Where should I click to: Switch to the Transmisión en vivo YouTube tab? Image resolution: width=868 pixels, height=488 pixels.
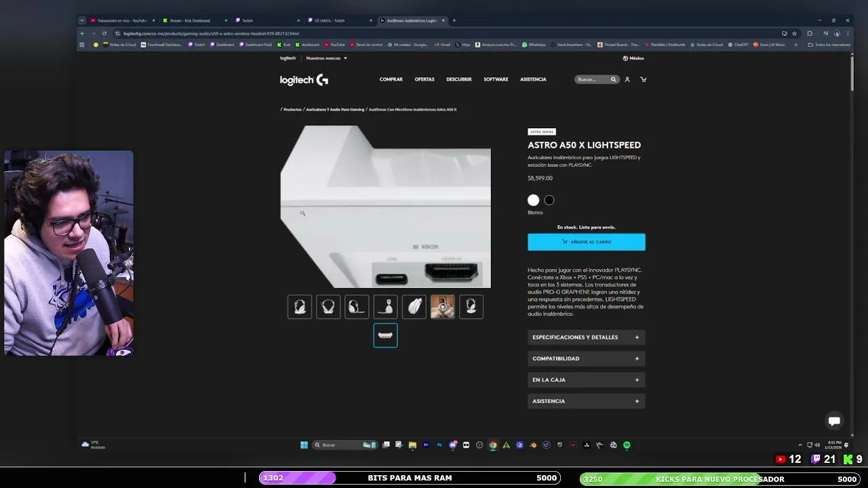point(123,20)
